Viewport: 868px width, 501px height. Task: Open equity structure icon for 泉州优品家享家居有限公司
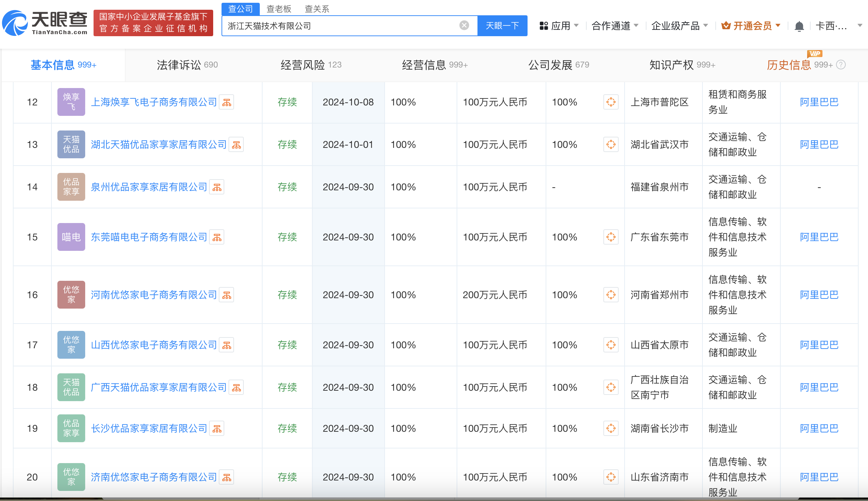[x=217, y=187]
